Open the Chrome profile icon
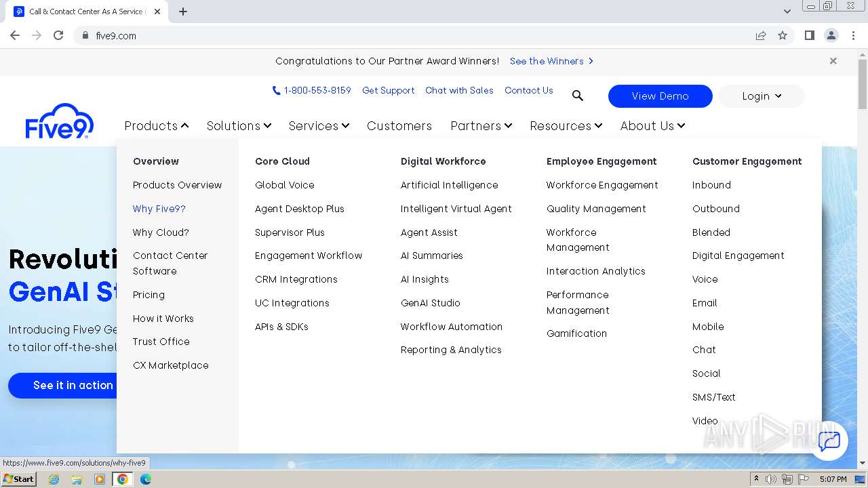This screenshot has height=488, width=868. 831,35
